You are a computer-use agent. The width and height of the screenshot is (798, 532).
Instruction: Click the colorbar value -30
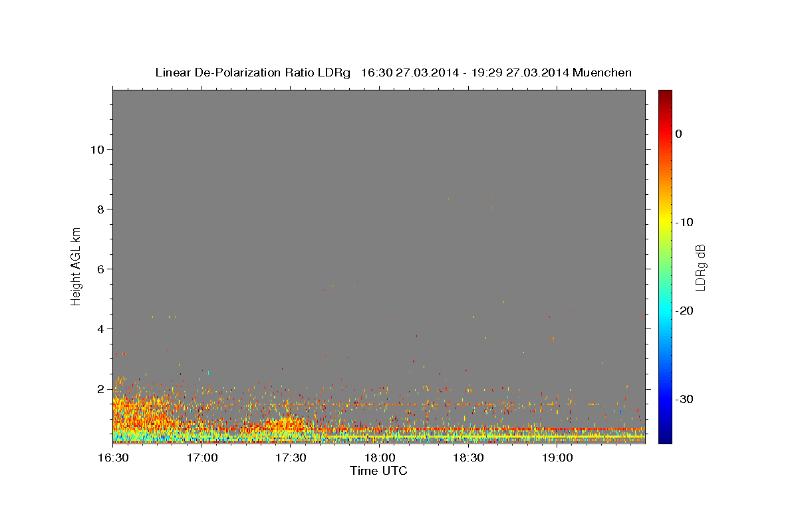(684, 399)
